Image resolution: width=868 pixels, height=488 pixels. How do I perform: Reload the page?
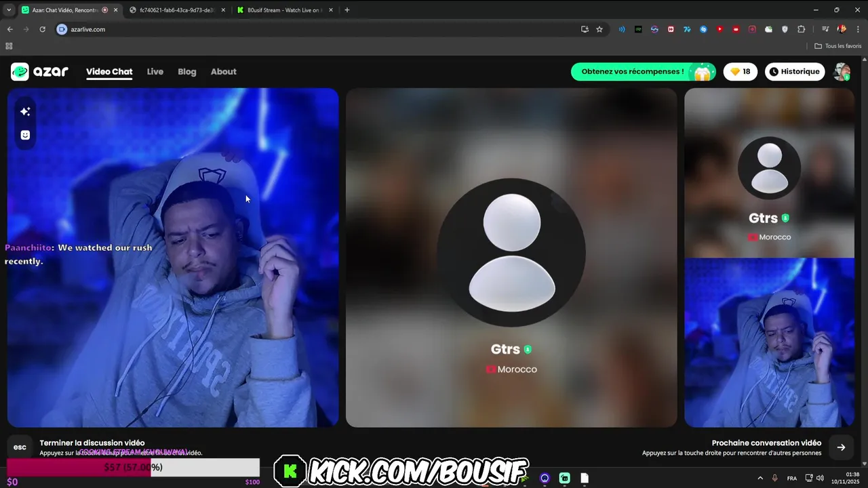[42, 29]
